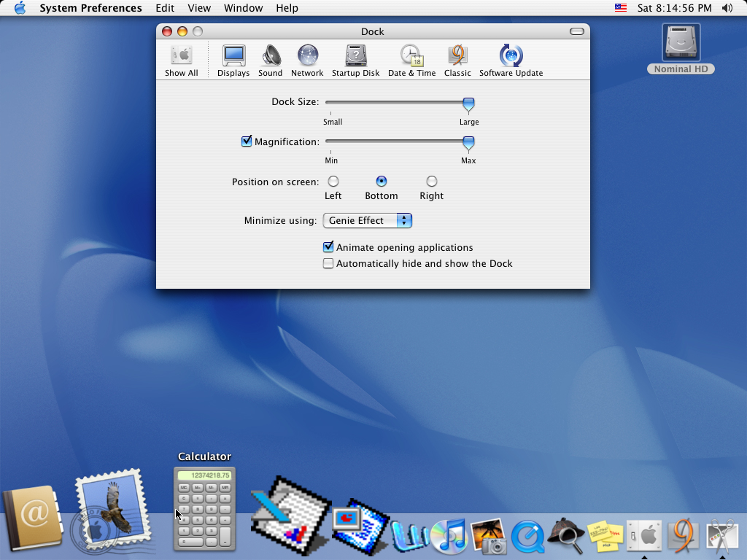The image size is (747, 560).
Task: Open the Startup Disk pane
Action: click(x=356, y=61)
